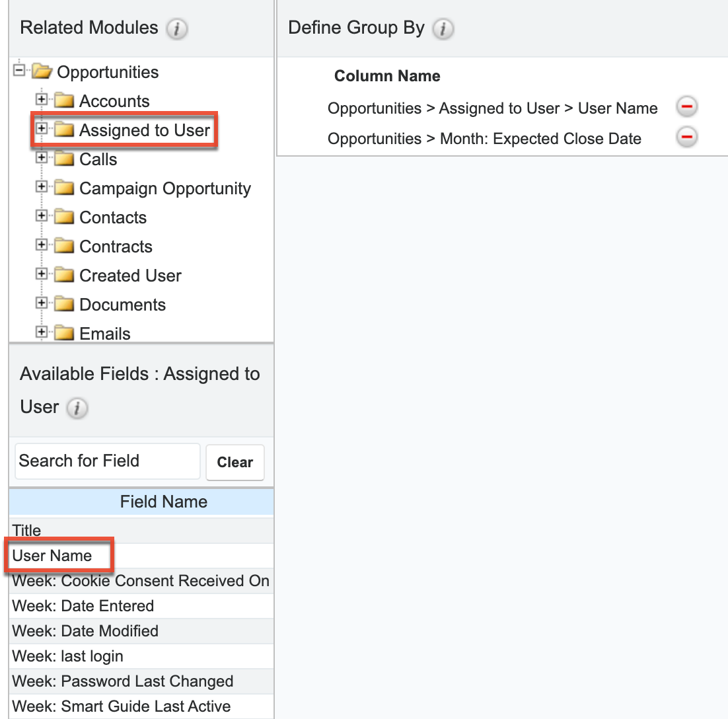Select Campaign Opportunity in module tree
The height and width of the screenshot is (719, 728).
pos(164,188)
